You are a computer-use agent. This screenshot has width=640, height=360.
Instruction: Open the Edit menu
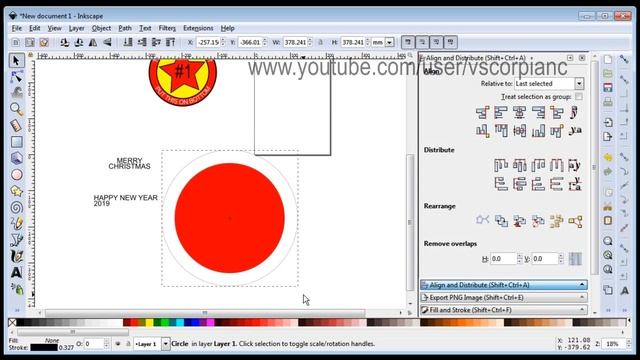tap(35, 28)
